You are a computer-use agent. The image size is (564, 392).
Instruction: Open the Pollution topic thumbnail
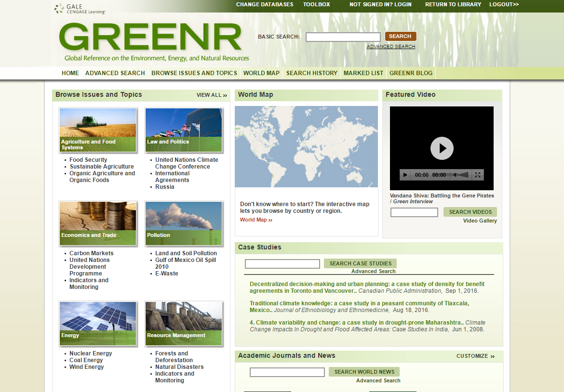[x=184, y=223]
